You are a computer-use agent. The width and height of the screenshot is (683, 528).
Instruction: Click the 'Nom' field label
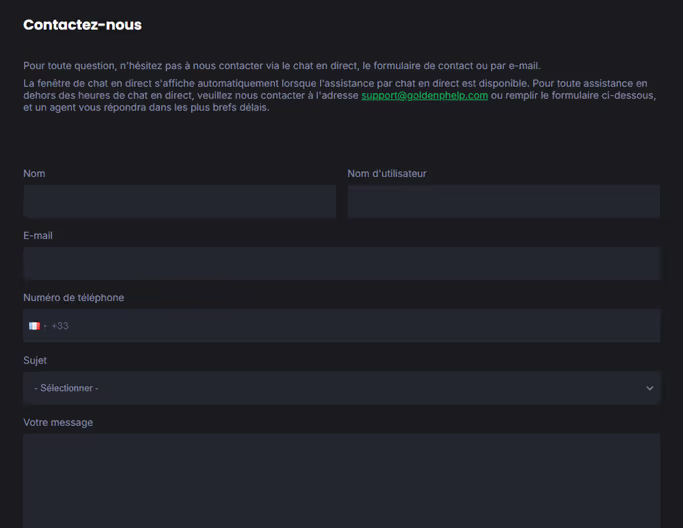34,174
